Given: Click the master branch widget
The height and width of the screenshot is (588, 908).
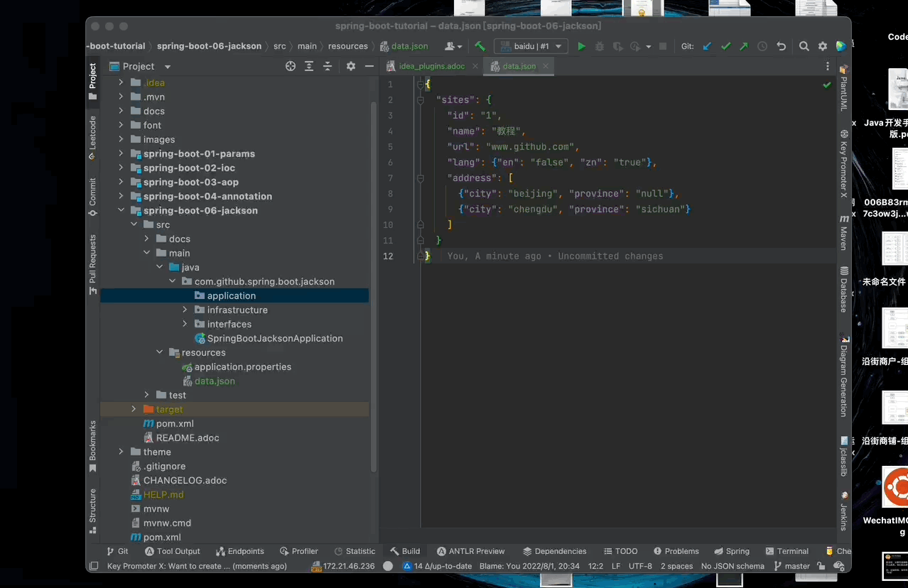Looking at the screenshot, I should (792, 566).
